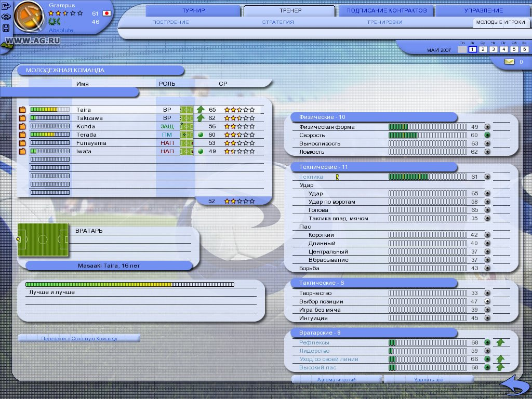The height and width of the screenshot is (399, 532).
Task: Click the green dot in Iwata row
Action: coord(201,151)
